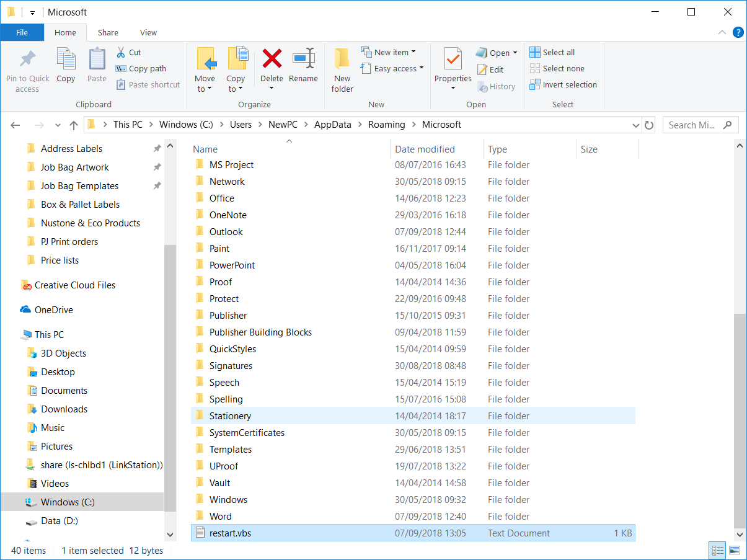Switch to the Home ribbon tab

pyautogui.click(x=65, y=32)
